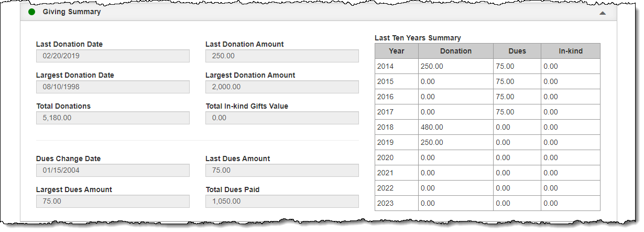This screenshot has height=232, width=644.
Task: Click the Largest Dues Amount field
Action: click(x=113, y=201)
